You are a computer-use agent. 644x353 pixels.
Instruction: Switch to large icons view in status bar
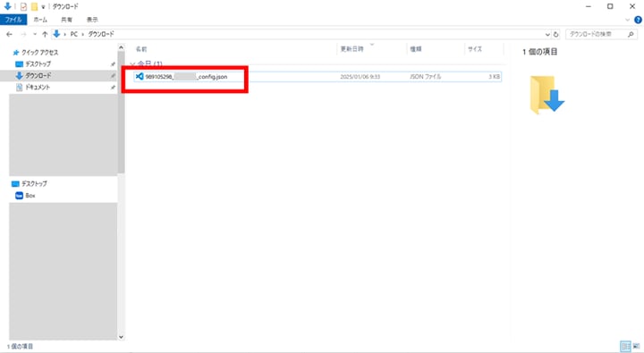(x=636, y=347)
